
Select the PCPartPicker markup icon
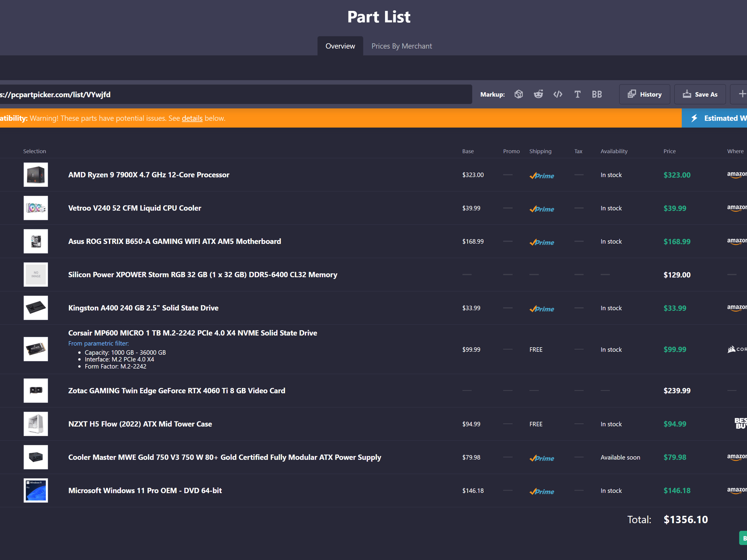coord(519,94)
